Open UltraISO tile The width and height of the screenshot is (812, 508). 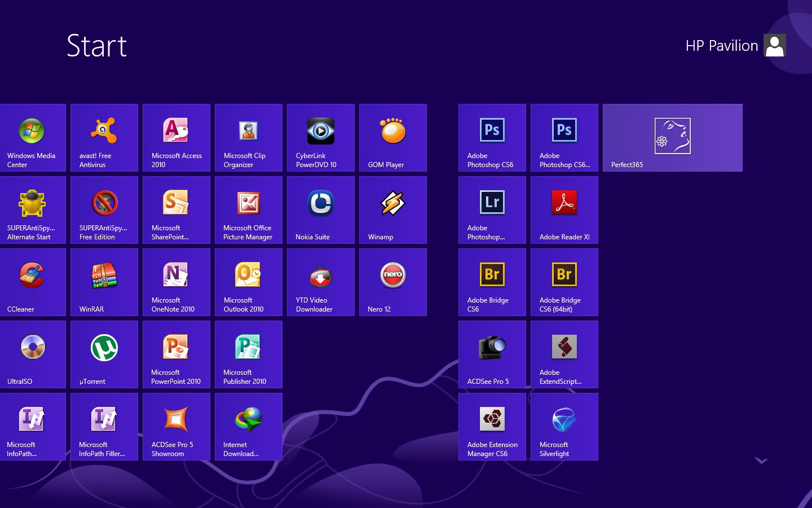[x=33, y=354]
